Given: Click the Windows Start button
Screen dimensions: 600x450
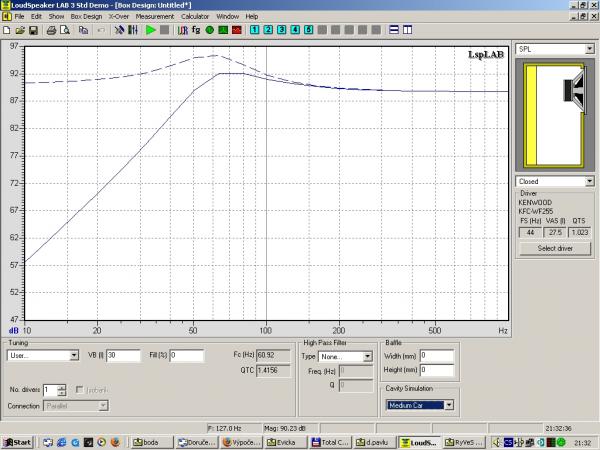Looking at the screenshot, I should tap(17, 441).
